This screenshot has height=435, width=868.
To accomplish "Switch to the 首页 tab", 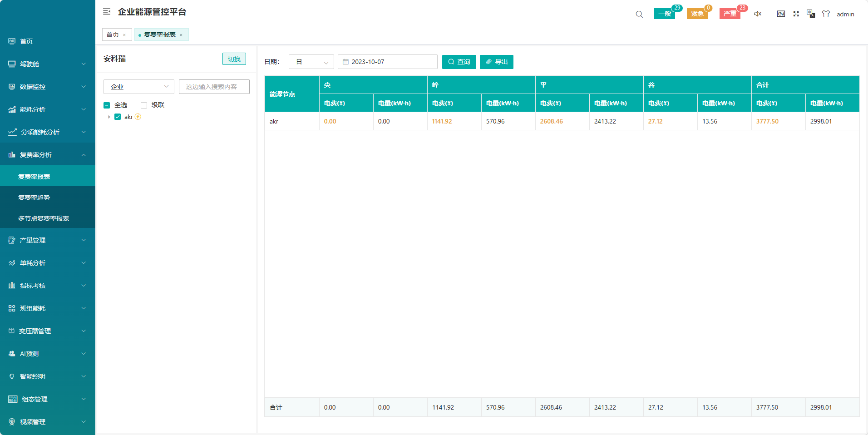I will (x=113, y=35).
